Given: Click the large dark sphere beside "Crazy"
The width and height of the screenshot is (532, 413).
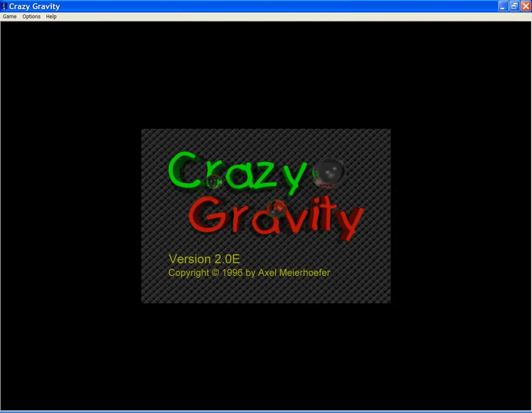Looking at the screenshot, I should pos(329,172).
